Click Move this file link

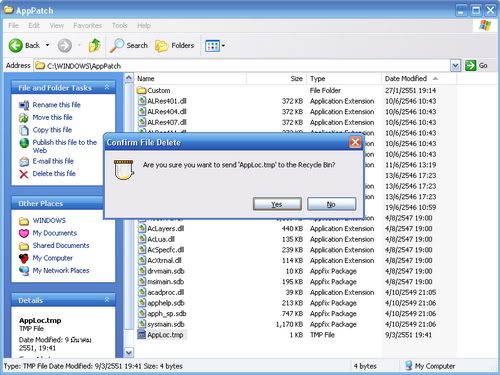(52, 117)
